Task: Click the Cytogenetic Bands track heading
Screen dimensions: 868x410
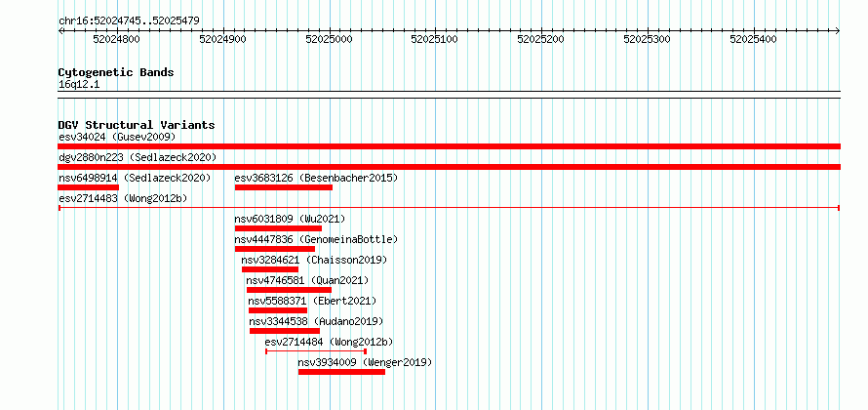Action: 116,72
